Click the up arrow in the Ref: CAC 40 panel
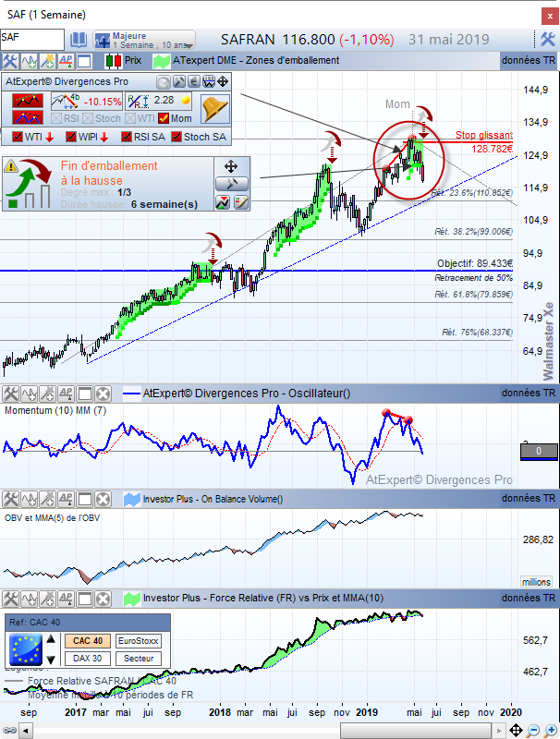Screen dimensions: 560x739 [51, 639]
